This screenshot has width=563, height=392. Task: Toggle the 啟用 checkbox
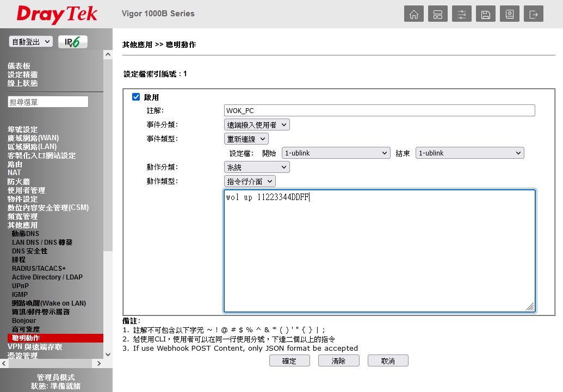pyautogui.click(x=136, y=97)
